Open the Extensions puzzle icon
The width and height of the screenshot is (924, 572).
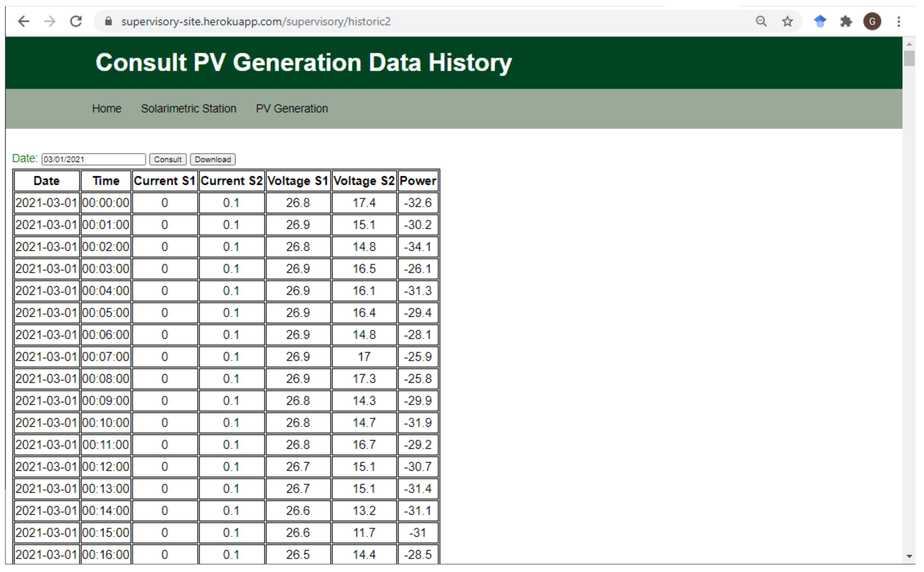pos(846,22)
